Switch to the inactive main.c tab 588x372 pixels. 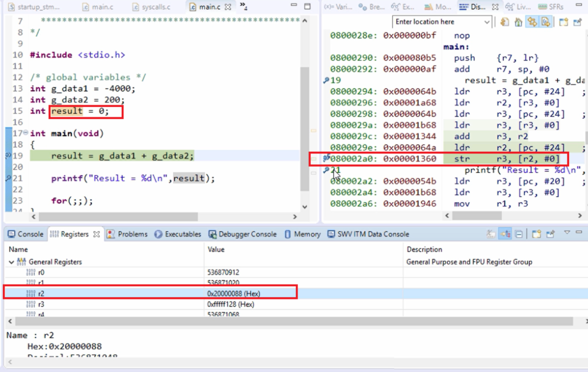point(98,7)
